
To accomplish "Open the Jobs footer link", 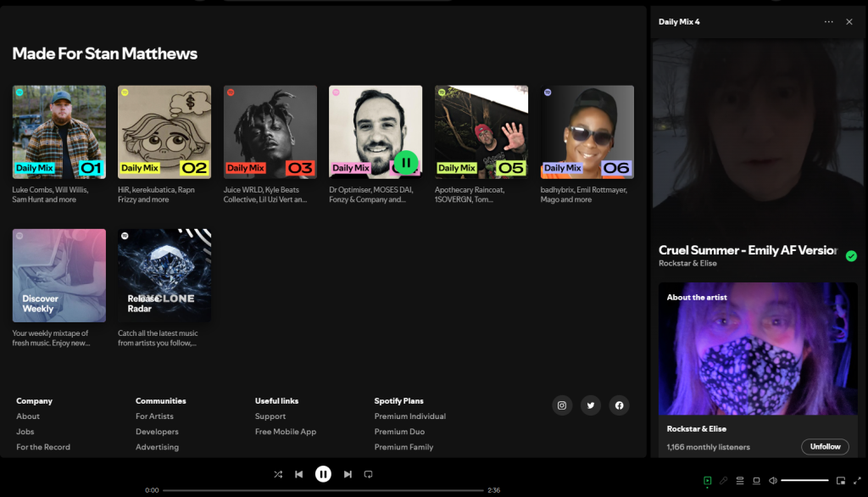I will point(25,432).
